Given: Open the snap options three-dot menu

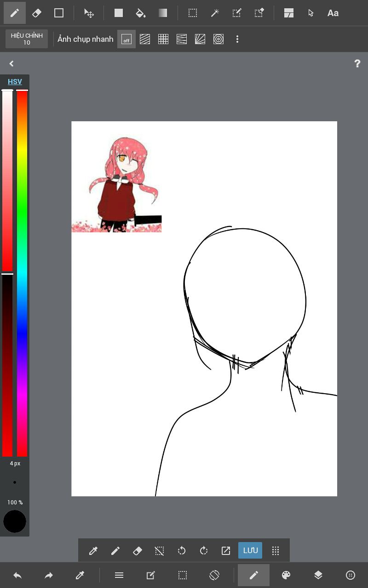Looking at the screenshot, I should [237, 39].
